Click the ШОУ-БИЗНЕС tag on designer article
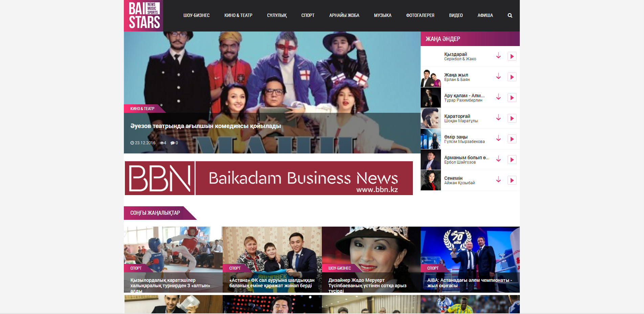Screen dimensions: 644x314 click(x=339, y=268)
